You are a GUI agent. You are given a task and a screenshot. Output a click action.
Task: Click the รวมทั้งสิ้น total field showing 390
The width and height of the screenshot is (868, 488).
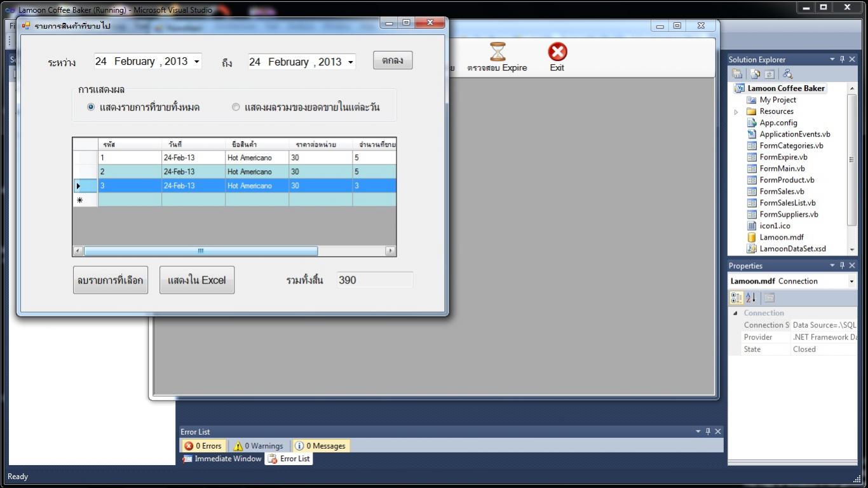click(x=375, y=280)
